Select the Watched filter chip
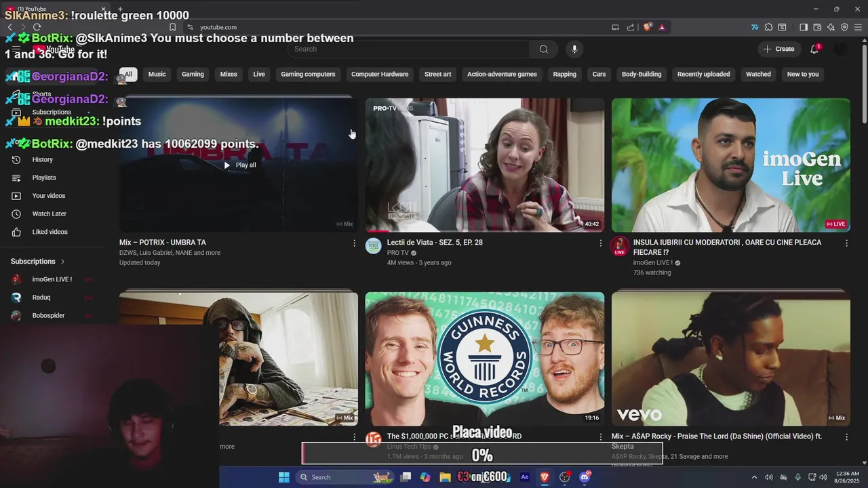 pos(758,75)
